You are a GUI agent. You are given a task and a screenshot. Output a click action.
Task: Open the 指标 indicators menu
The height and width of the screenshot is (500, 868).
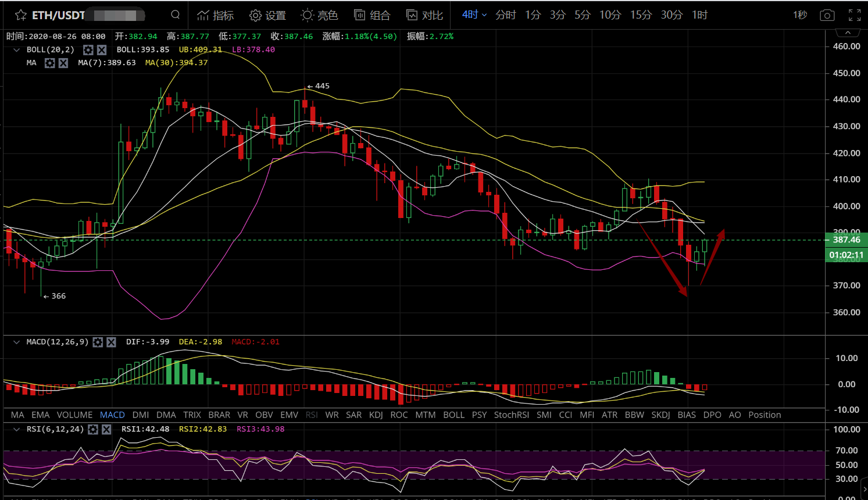[x=215, y=15]
